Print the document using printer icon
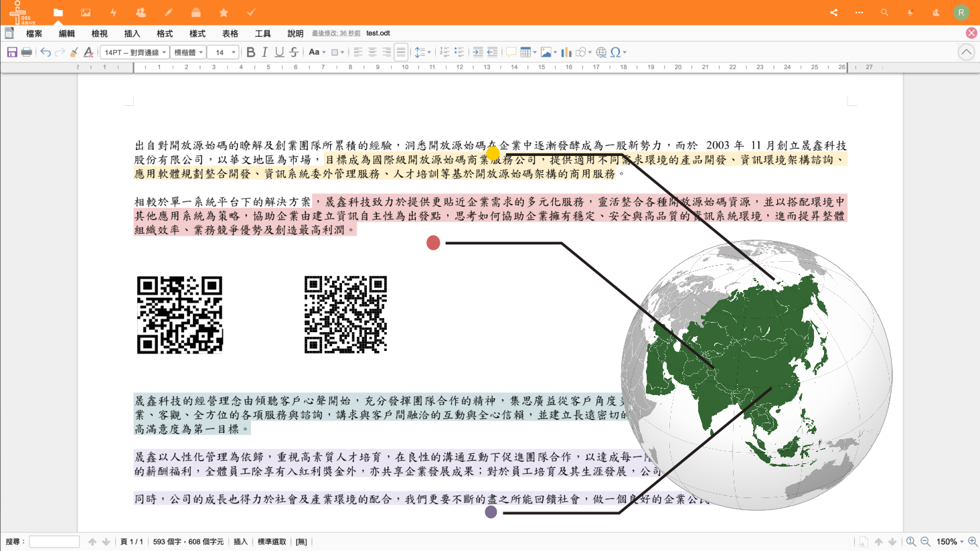The image size is (980, 551). coord(27,52)
